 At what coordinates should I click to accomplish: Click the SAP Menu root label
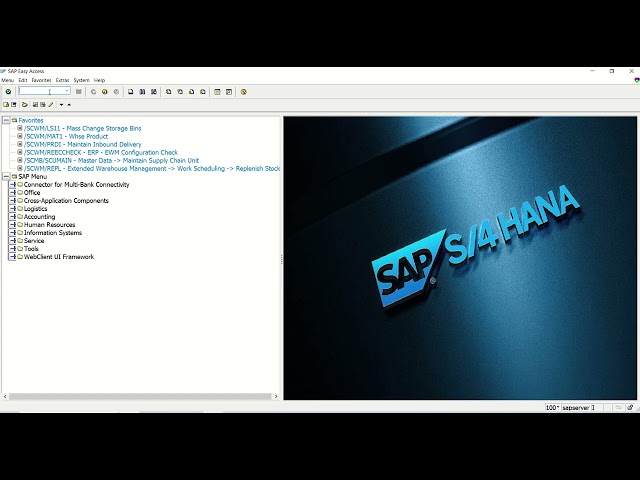point(32,176)
